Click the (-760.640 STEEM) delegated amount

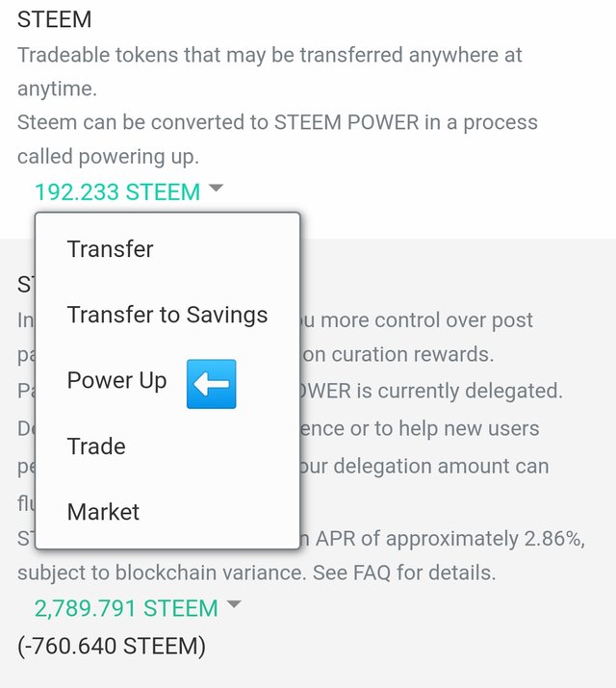pos(112,645)
